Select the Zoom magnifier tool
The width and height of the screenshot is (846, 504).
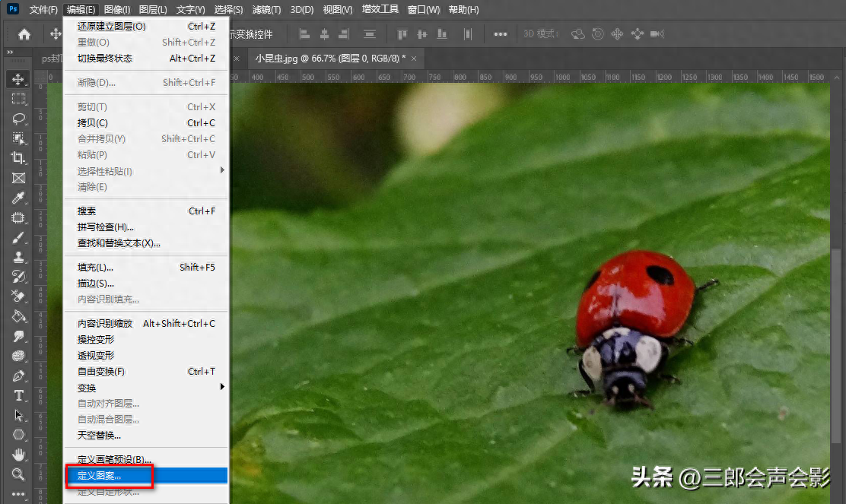(18, 474)
